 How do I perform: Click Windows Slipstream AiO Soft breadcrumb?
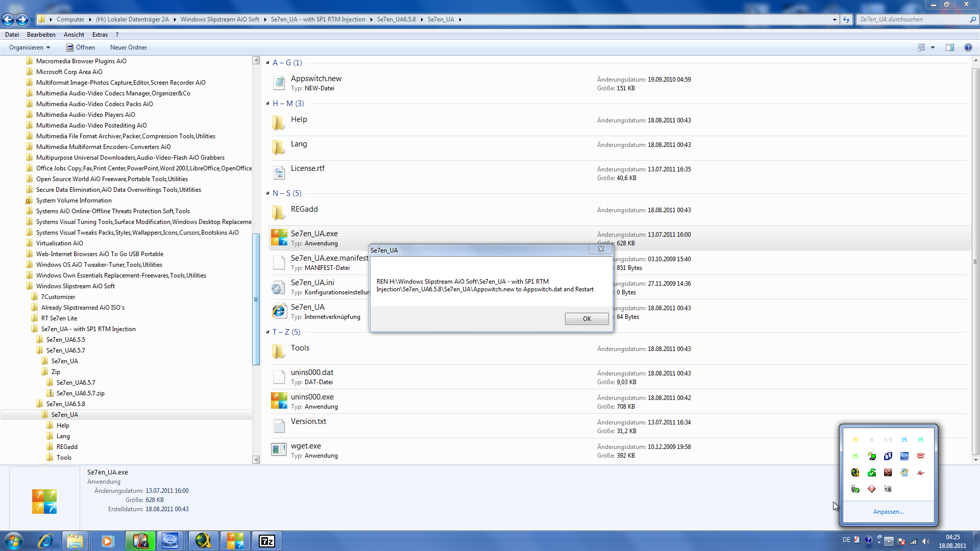[x=220, y=19]
